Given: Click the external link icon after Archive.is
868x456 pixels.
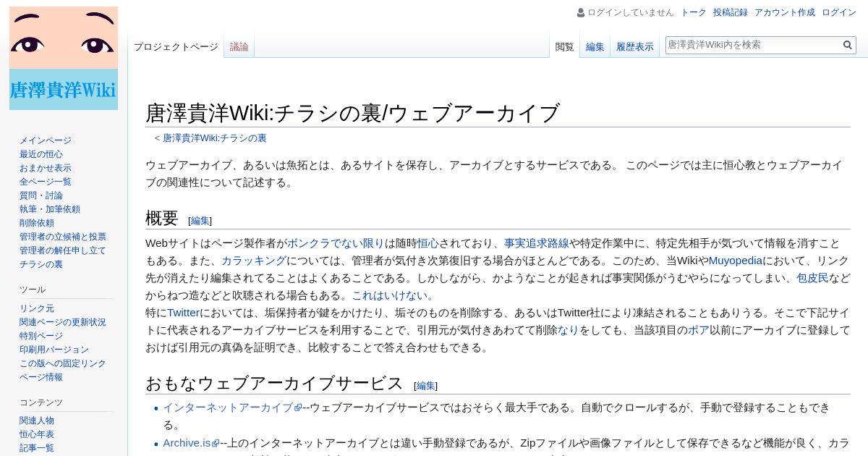Looking at the screenshot, I should click(x=216, y=443).
